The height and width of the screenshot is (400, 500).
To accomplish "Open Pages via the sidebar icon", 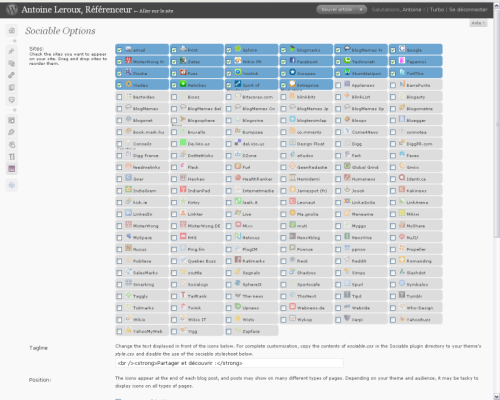I will point(12,87).
